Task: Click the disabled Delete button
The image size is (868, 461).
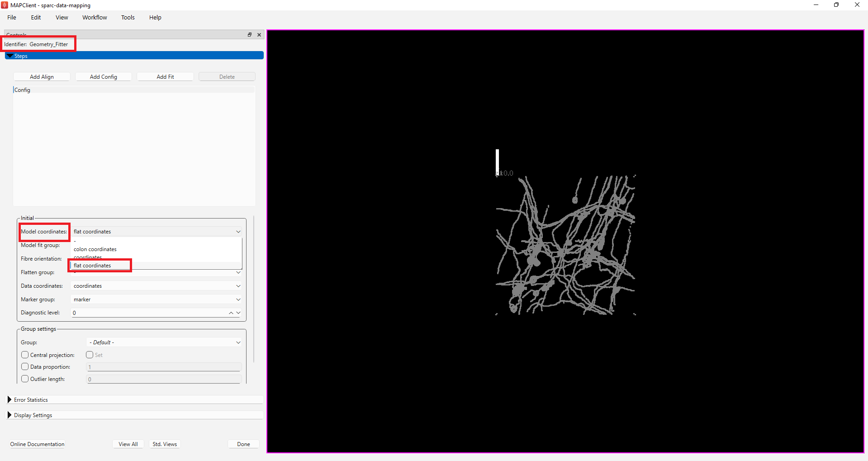Action: pyautogui.click(x=227, y=77)
